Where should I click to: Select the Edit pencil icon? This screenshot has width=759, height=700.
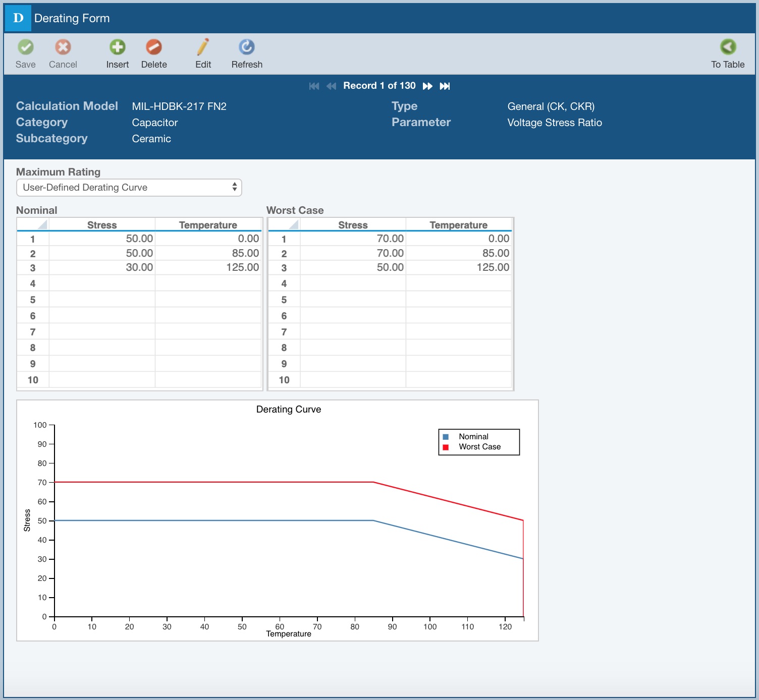pyautogui.click(x=203, y=47)
